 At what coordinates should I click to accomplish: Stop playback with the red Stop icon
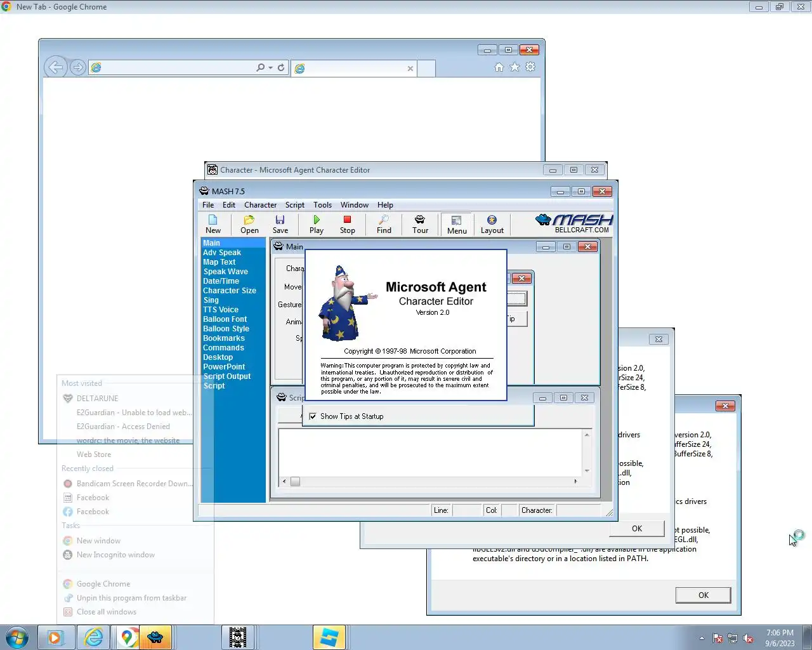tap(347, 224)
